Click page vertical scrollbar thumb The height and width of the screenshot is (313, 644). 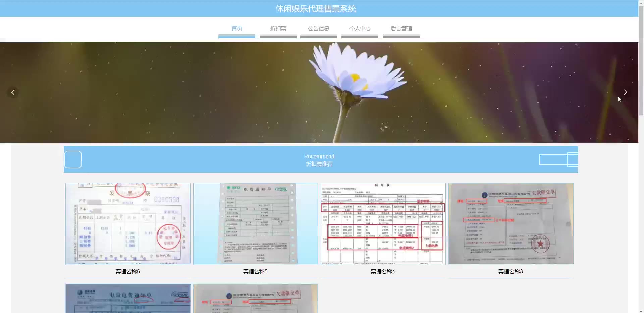(x=641, y=60)
